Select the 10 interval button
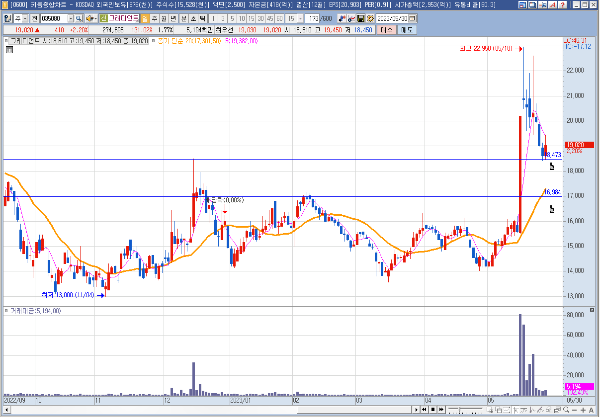The width and height of the screenshot is (600, 418). click(242, 19)
